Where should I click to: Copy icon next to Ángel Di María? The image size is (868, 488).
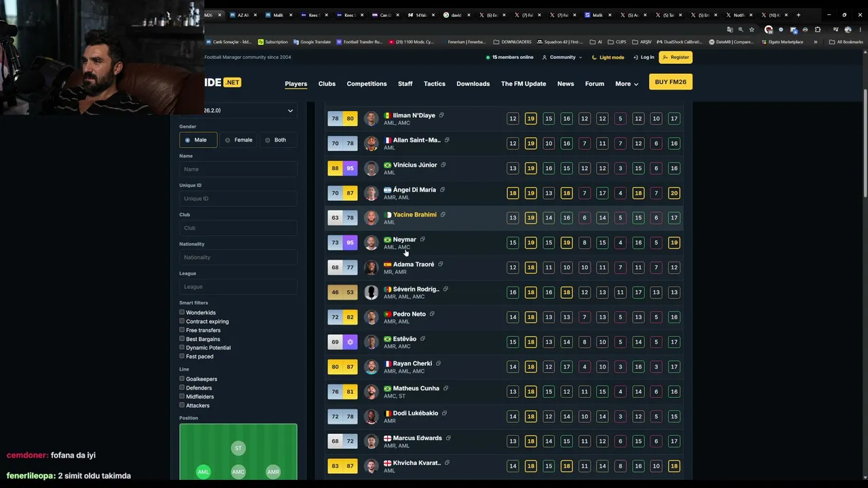point(442,190)
